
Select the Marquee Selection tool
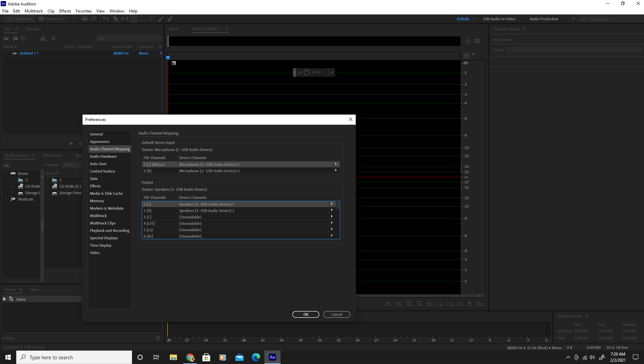143,19
